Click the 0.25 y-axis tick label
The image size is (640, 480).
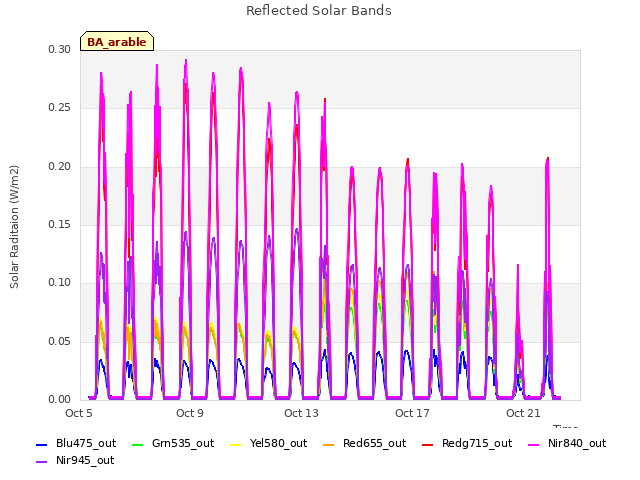point(60,108)
